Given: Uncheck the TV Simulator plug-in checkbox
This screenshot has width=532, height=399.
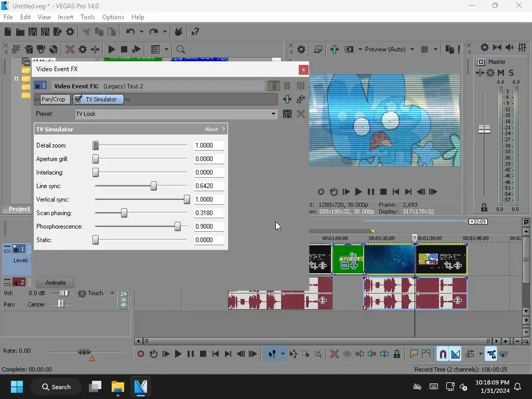Looking at the screenshot, I should 78,99.
